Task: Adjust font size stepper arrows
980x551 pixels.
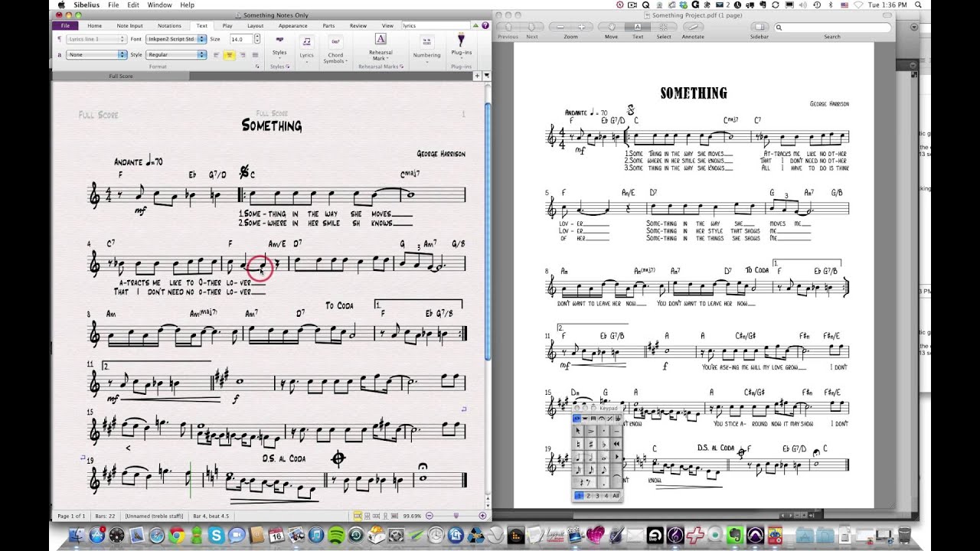Action: [257, 38]
